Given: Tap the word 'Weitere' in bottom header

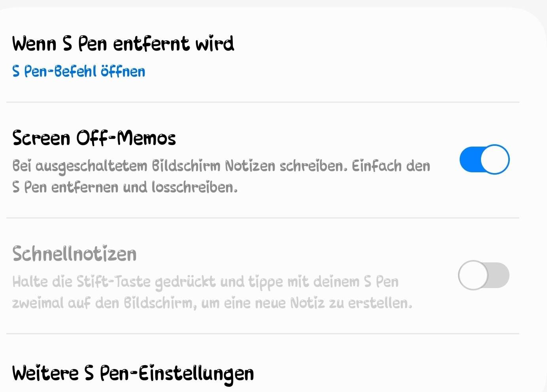Looking at the screenshot, I should click(45, 373).
